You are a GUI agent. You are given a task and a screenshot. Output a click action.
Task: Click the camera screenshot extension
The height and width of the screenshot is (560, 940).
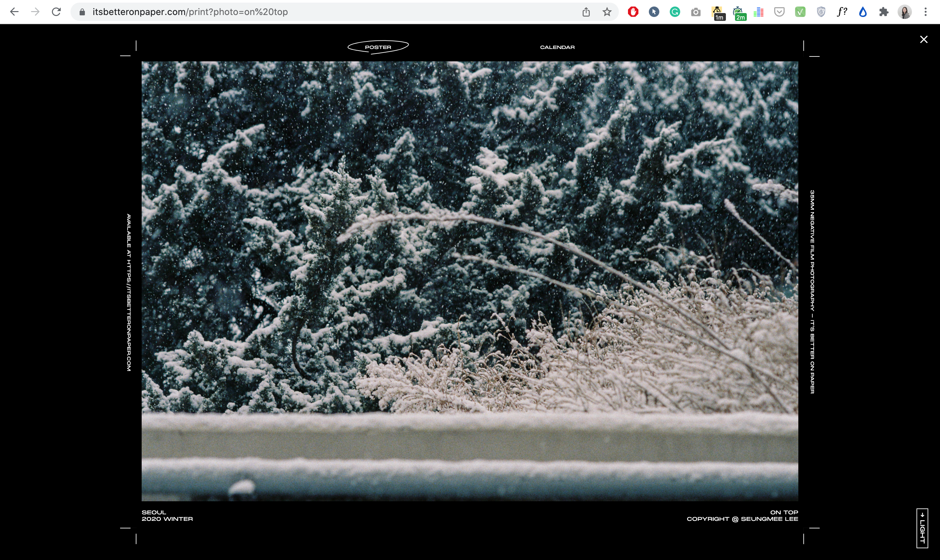coord(696,12)
